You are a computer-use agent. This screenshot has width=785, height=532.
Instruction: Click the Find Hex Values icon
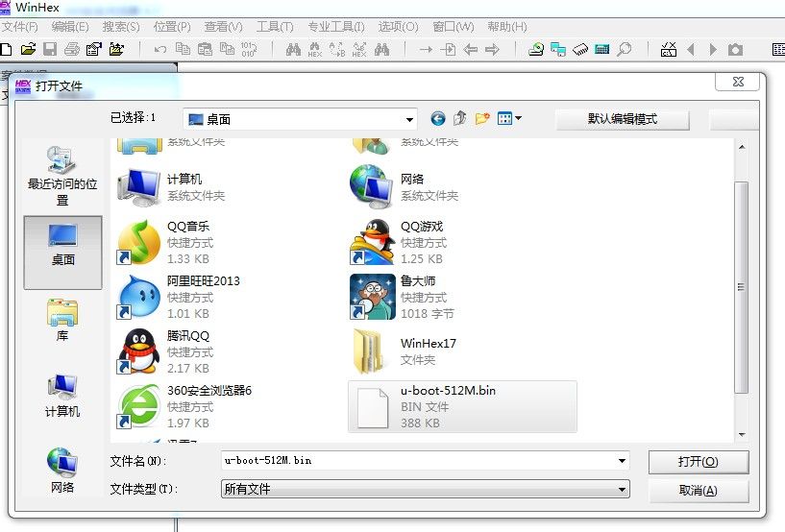315,49
